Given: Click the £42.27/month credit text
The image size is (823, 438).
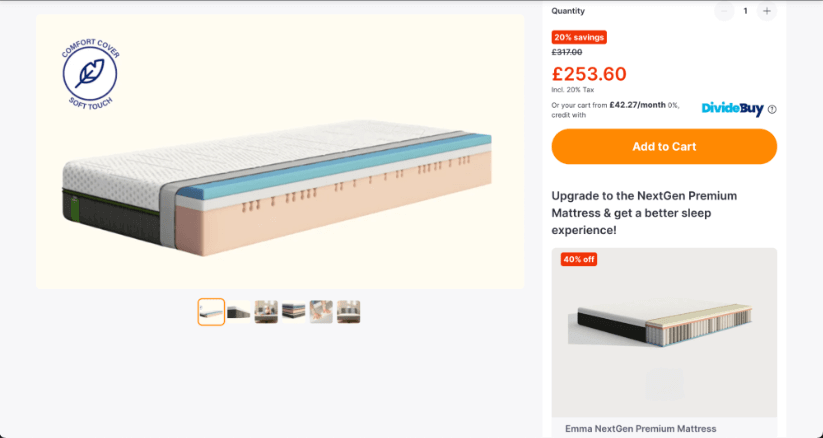Looking at the screenshot, I should (637, 104).
